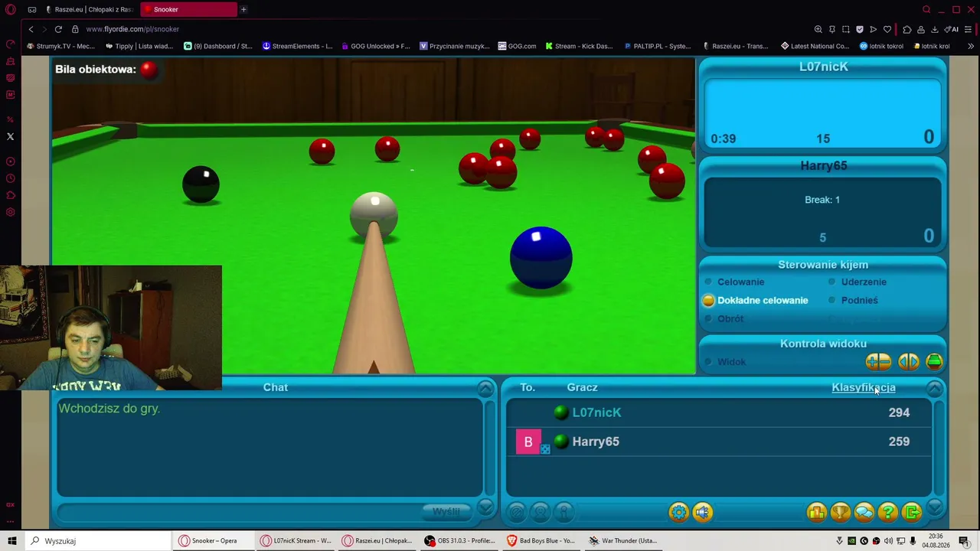Click the red target ball indicator
This screenshot has height=551, width=980.
[149, 70]
